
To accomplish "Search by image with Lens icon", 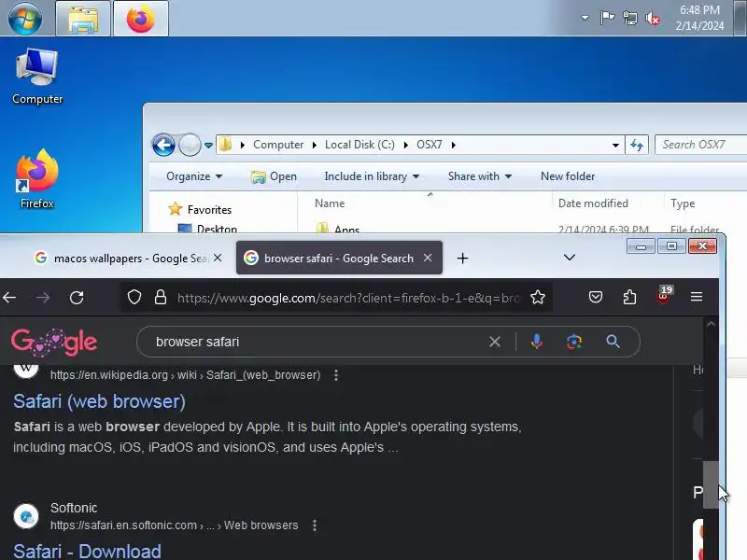I will pos(574,342).
